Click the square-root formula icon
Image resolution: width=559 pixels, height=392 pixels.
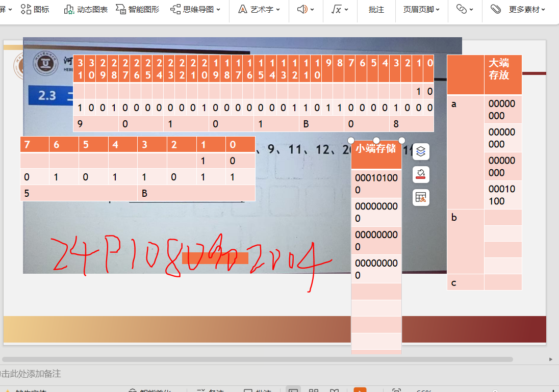coord(336,9)
